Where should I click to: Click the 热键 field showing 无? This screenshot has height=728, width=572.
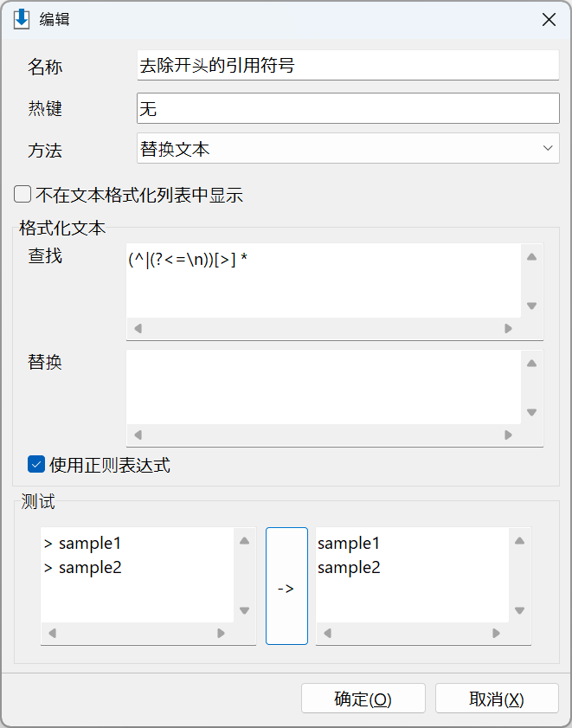click(x=348, y=109)
